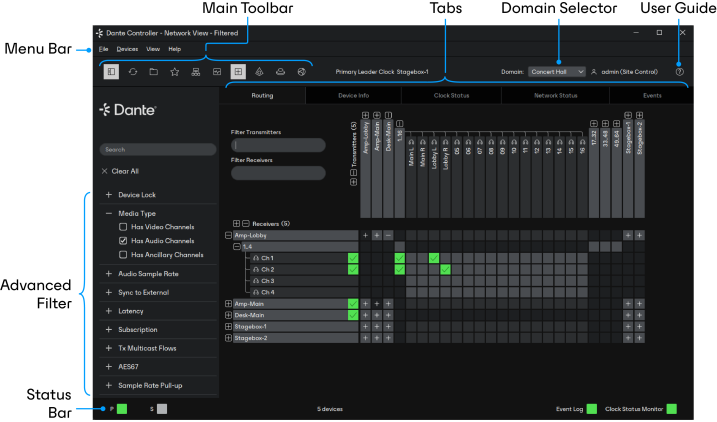This screenshot has width=717, height=422.
Task: Expand the AES67 filter section
Action: click(x=109, y=367)
